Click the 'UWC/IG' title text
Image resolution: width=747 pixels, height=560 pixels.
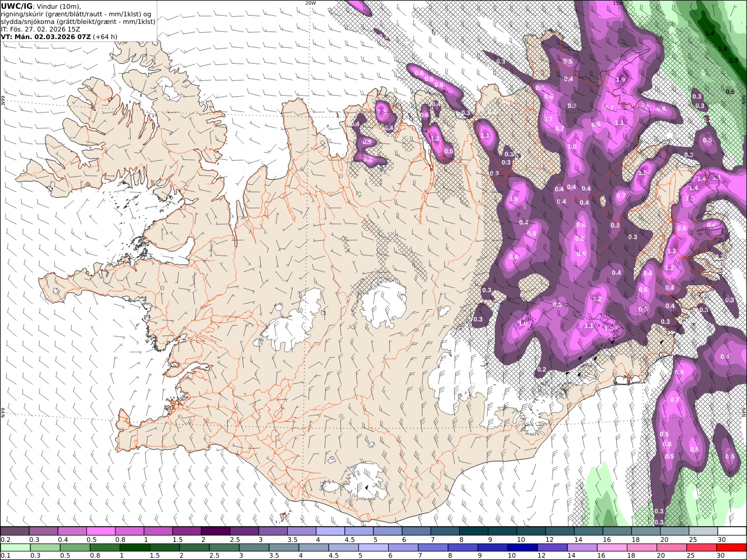point(16,6)
